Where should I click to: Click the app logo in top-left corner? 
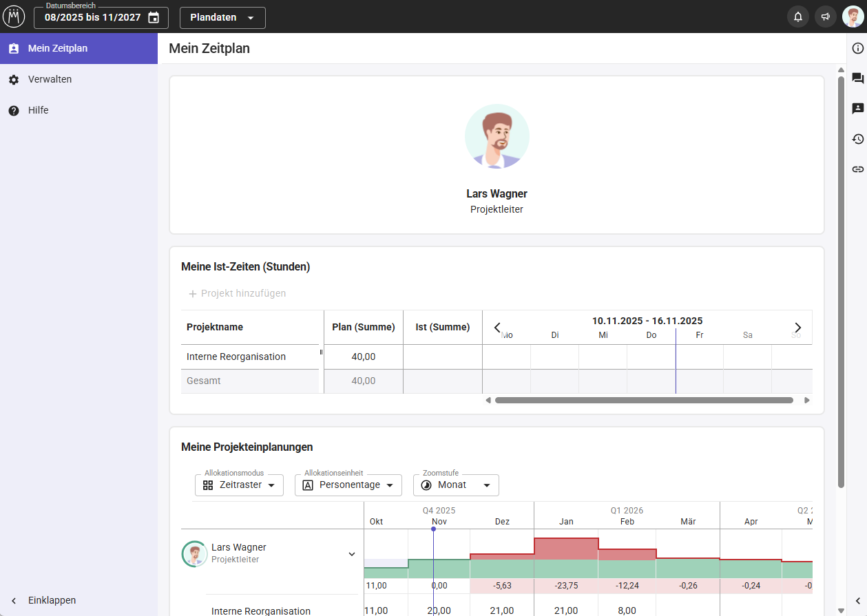click(14, 17)
